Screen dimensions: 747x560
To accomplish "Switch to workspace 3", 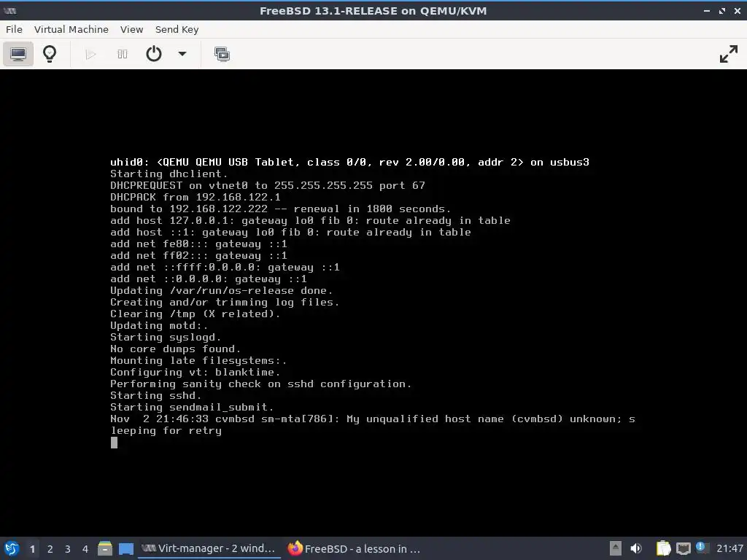I will pyautogui.click(x=68, y=549).
